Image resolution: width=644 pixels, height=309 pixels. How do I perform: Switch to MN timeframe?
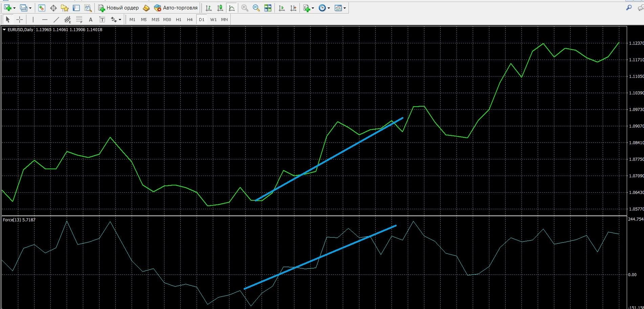224,20
